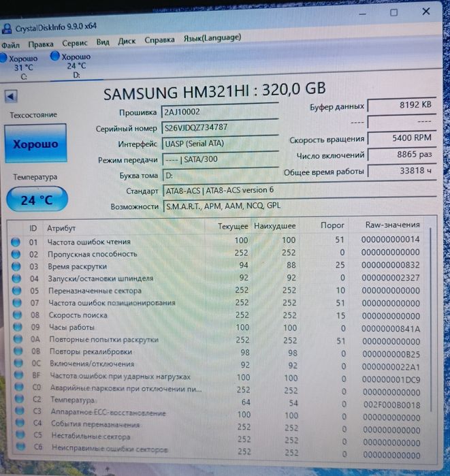Click the previous disk arrow button
Image resolution: width=450 pixels, height=476 pixels.
(x=11, y=97)
